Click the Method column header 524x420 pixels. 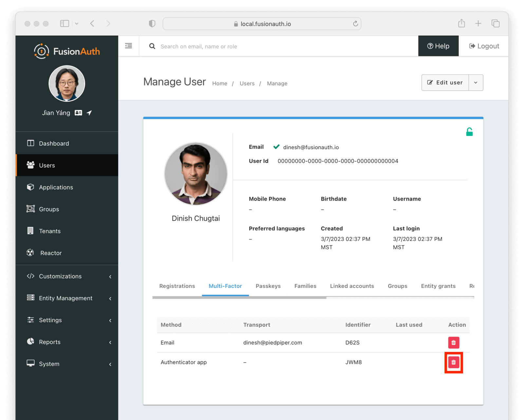(171, 325)
